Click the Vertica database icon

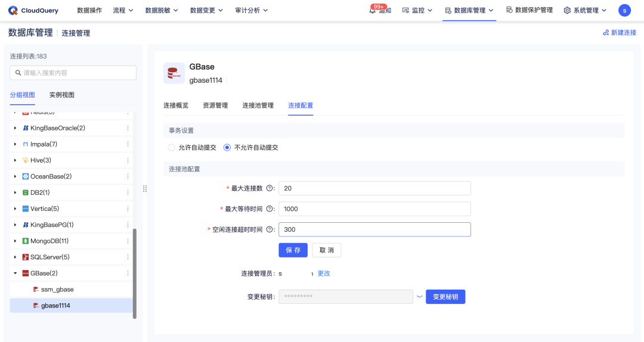pyautogui.click(x=26, y=209)
